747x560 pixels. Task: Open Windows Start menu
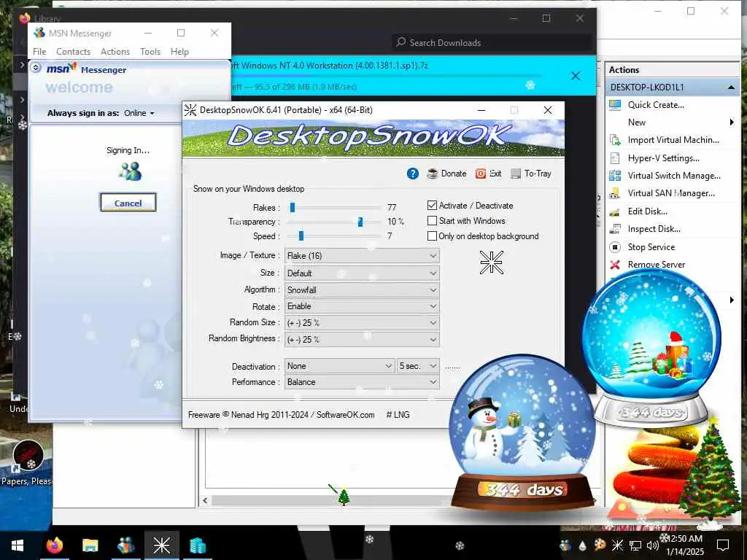pyautogui.click(x=18, y=545)
